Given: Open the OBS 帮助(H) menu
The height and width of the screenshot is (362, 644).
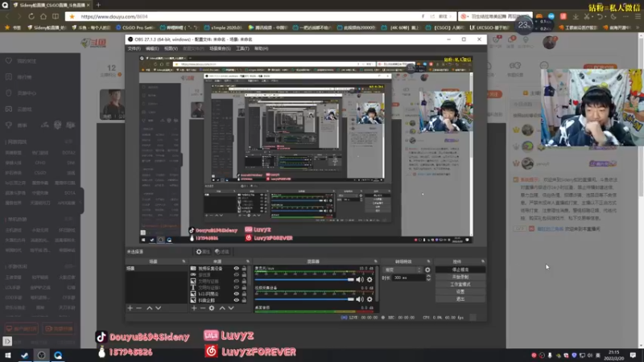Looking at the screenshot, I should coord(261,48).
